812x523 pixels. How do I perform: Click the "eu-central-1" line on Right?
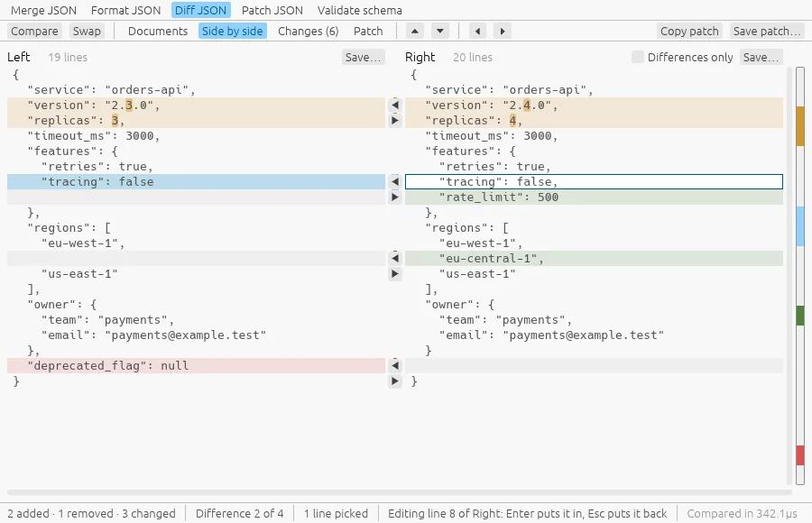594,259
